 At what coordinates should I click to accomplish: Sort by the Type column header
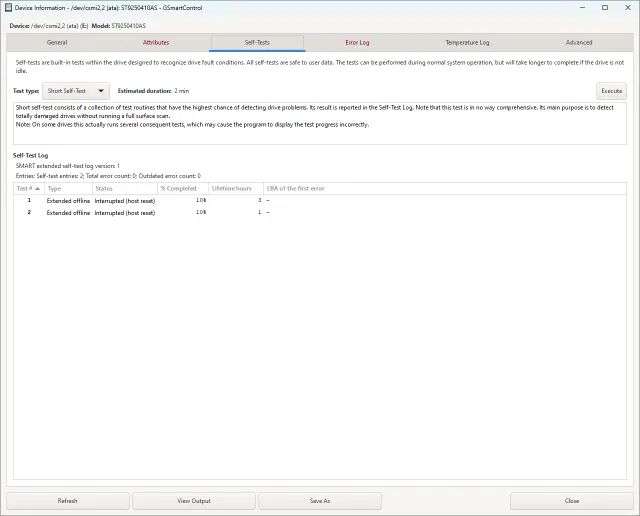pos(66,188)
